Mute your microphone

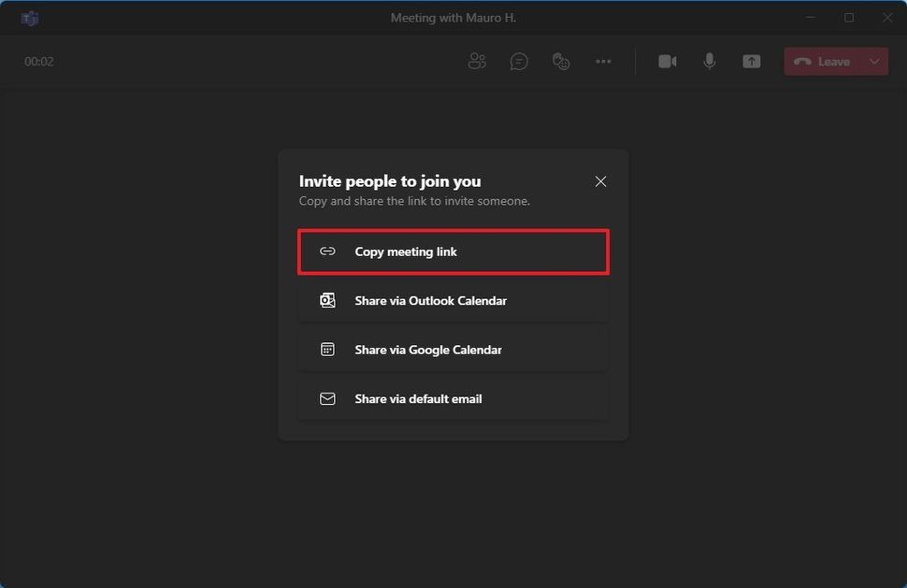pos(709,61)
